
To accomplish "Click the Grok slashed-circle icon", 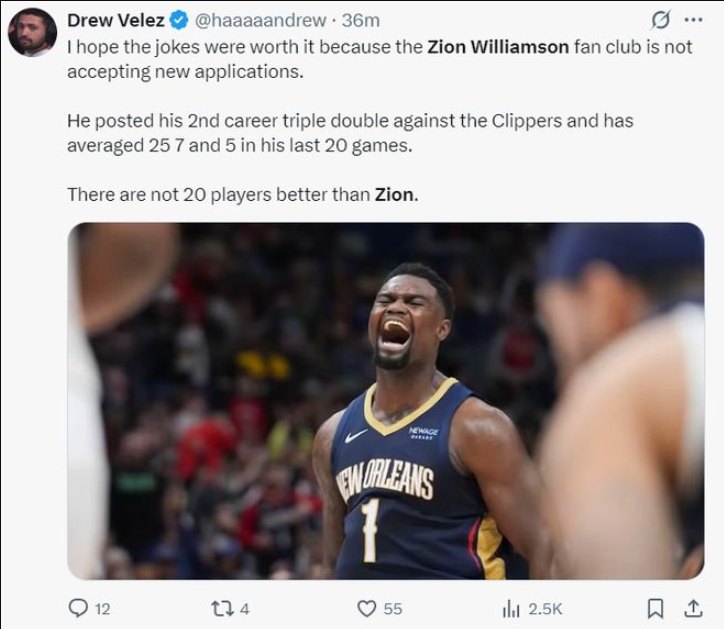I will (x=660, y=20).
